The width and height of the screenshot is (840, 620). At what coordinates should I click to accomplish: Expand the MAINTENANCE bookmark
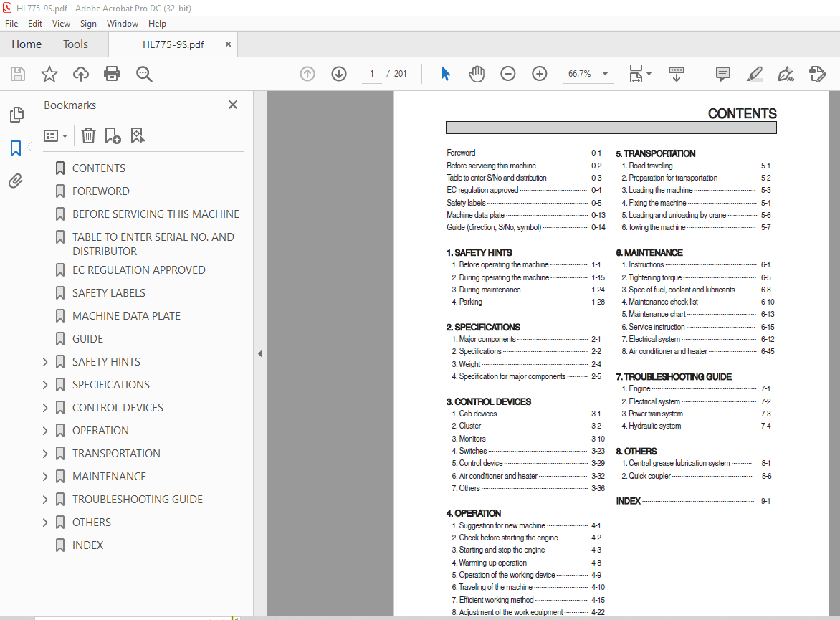(x=46, y=477)
